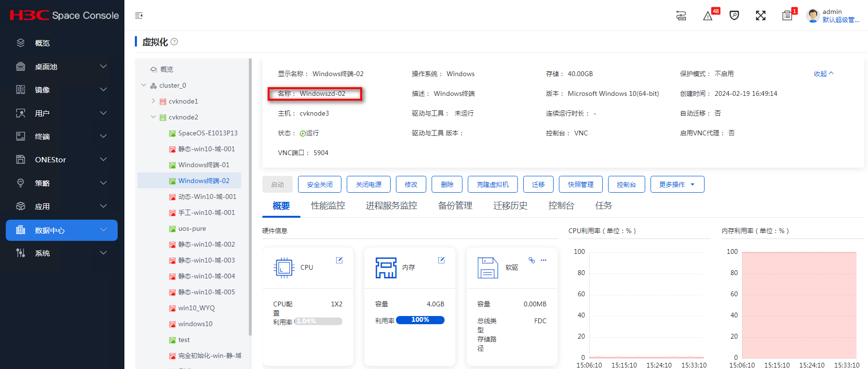Image resolution: width=868 pixels, height=369 pixels.
Task: Open floppy drive more options ellipsis
Action: (x=543, y=260)
